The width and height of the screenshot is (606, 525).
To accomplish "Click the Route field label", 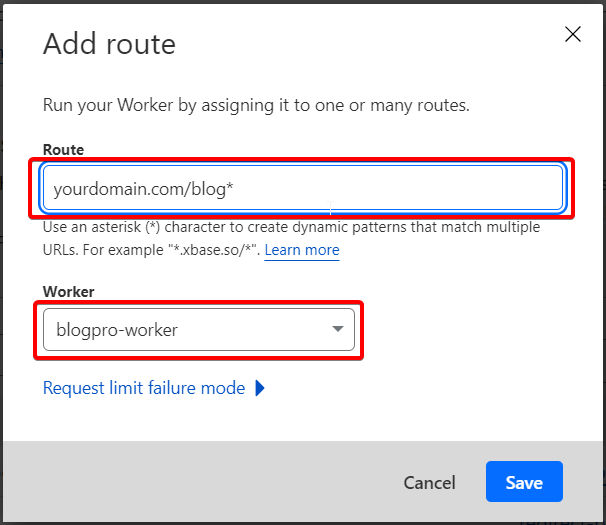I will (x=63, y=150).
